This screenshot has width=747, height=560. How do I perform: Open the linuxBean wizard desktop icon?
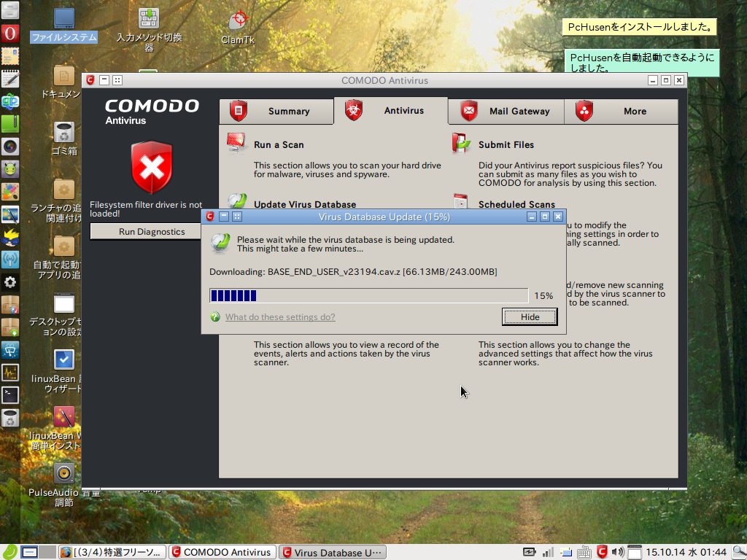64,373
